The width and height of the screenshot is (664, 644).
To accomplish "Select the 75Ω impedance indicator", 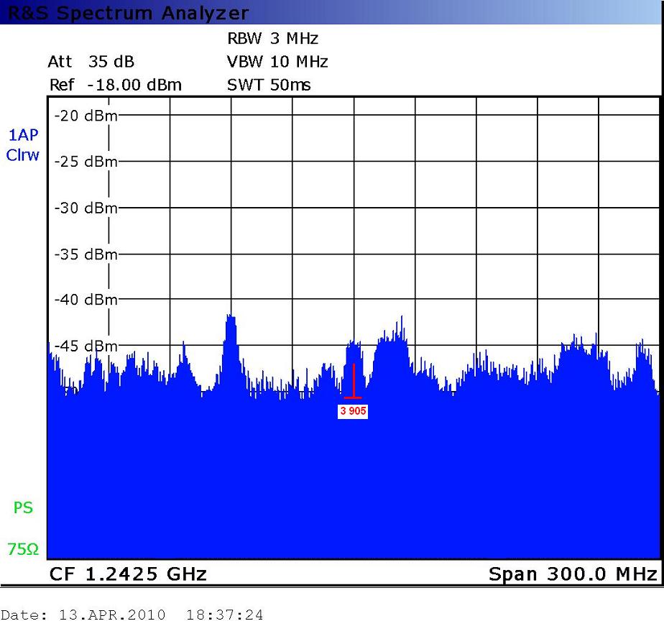I will [x=23, y=549].
